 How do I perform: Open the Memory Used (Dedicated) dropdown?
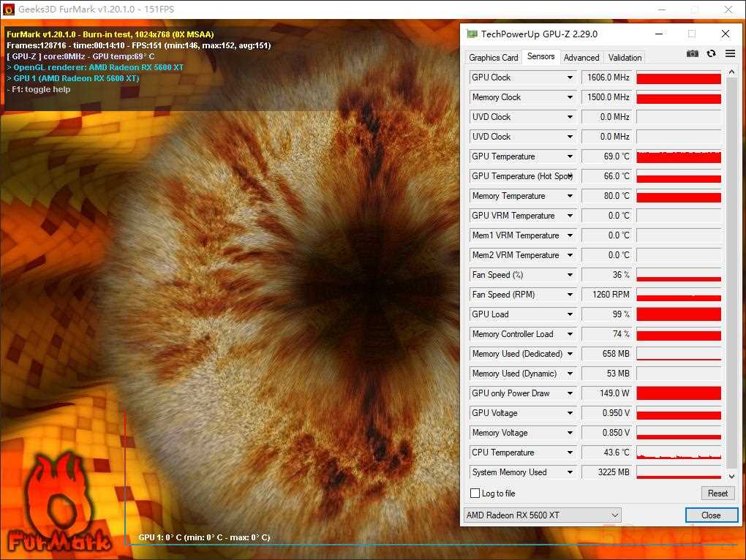pyautogui.click(x=570, y=354)
